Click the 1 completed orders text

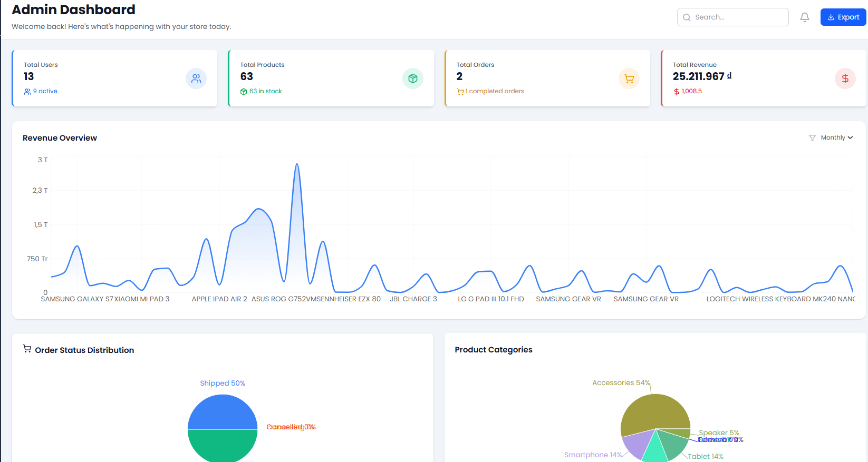coord(495,91)
